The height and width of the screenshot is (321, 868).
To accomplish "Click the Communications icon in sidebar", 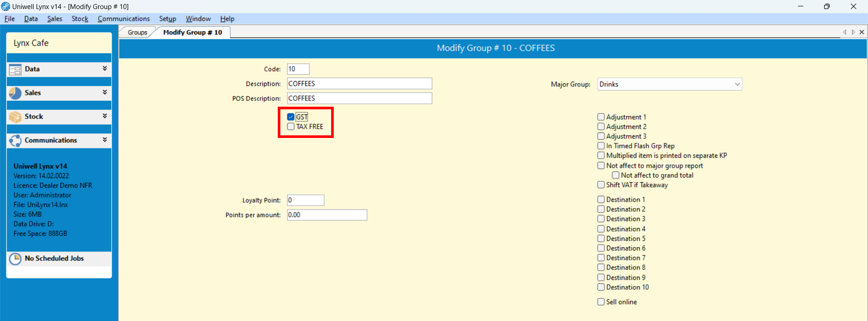I will (15, 141).
